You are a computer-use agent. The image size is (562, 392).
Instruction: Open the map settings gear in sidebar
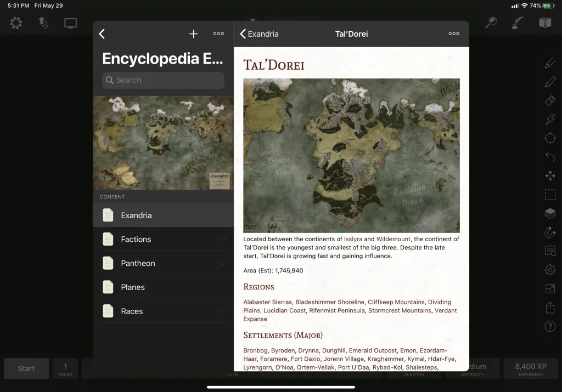550,270
